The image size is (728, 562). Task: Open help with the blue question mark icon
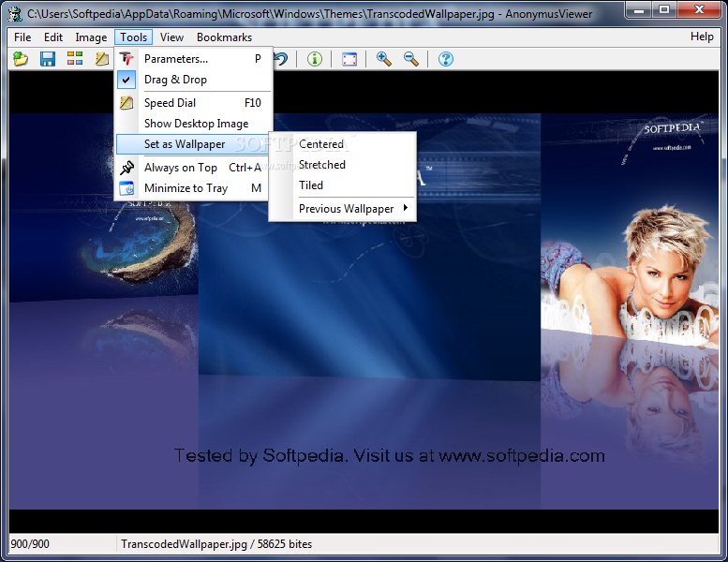click(x=446, y=59)
